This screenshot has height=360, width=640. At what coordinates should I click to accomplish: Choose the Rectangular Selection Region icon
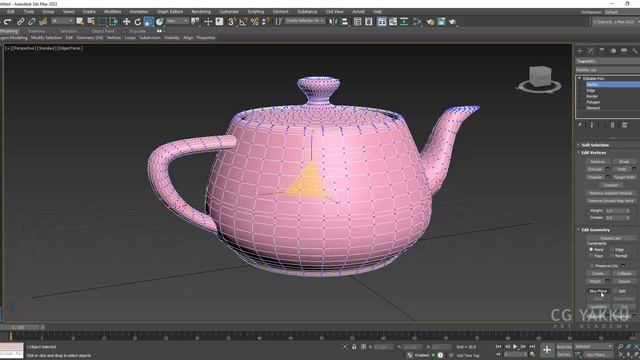tap(102, 22)
